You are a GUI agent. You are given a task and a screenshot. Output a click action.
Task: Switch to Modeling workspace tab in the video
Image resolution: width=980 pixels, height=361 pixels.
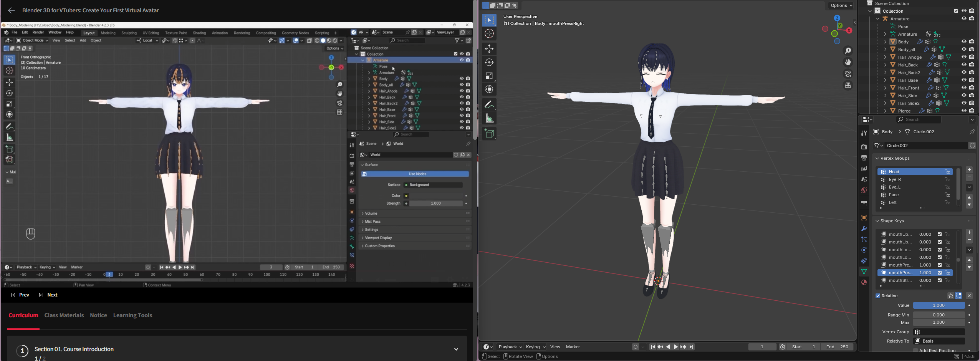click(x=108, y=33)
